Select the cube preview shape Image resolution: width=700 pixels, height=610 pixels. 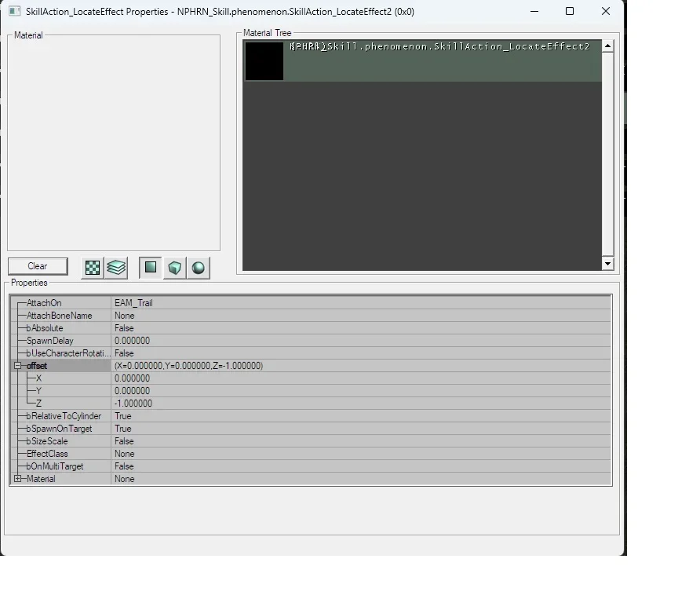tap(174, 268)
